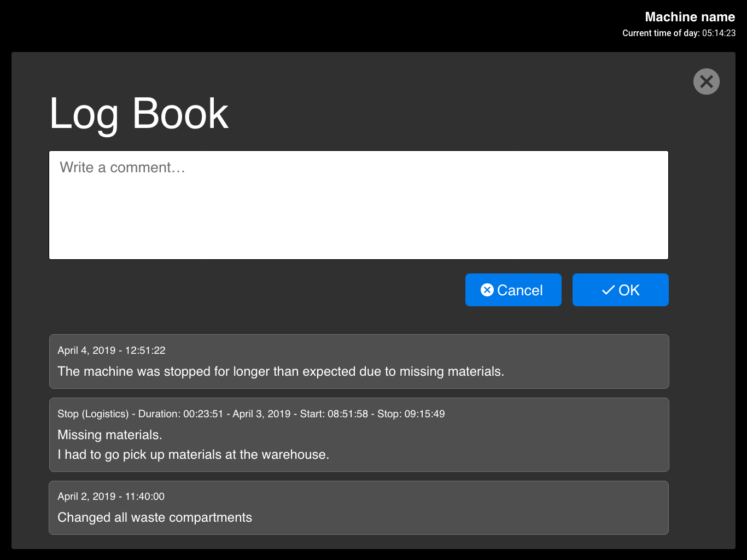Screen dimensions: 747x560
Task: Click the circled X icon inside Cancel
Action: click(487, 290)
